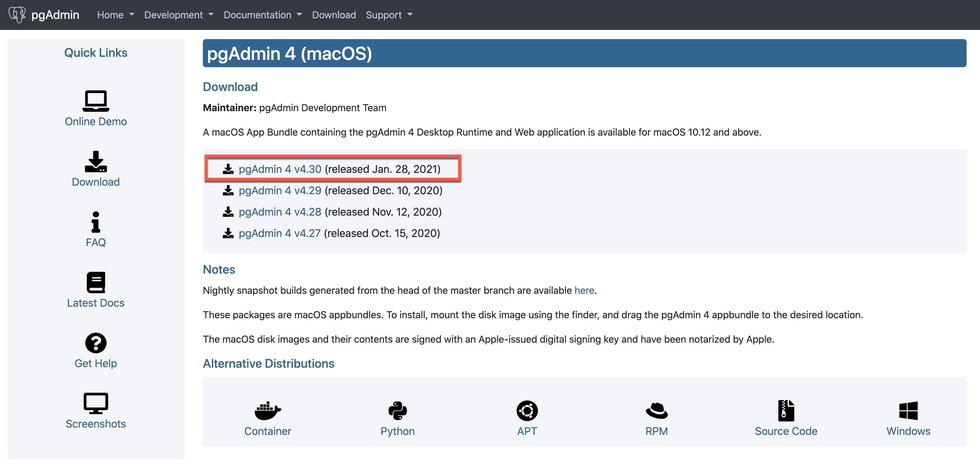This screenshot has width=980, height=463.
Task: Click Download in the top navbar
Action: [x=334, y=15]
